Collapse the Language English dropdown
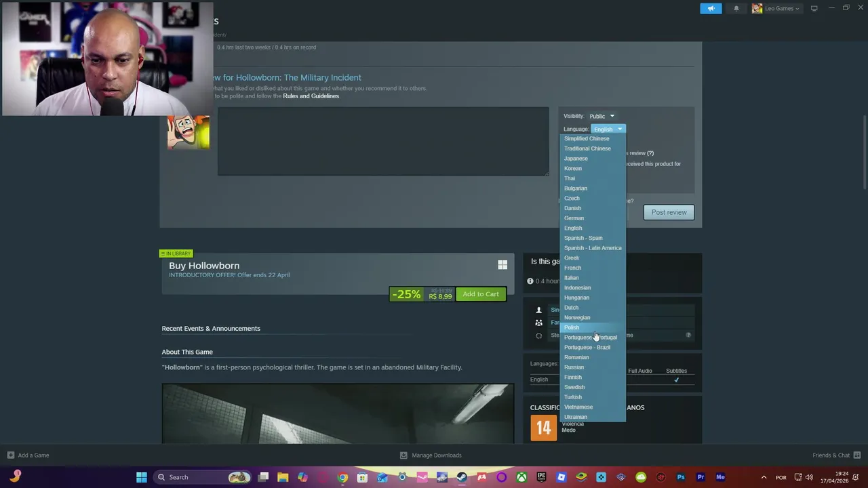 pyautogui.click(x=608, y=129)
